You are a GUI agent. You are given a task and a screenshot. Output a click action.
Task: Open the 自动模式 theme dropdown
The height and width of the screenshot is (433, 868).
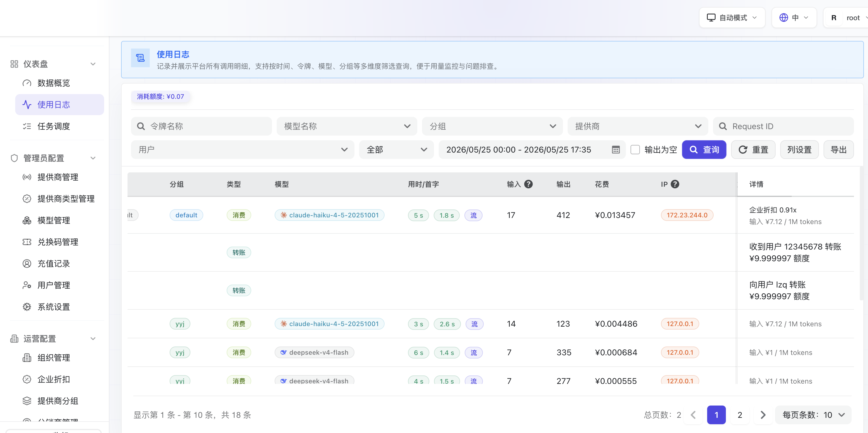732,18
